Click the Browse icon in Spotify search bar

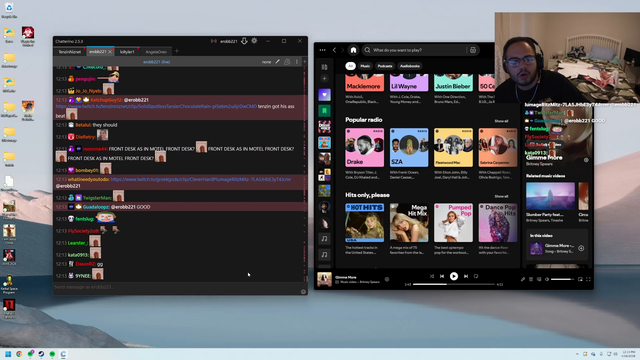pyautogui.click(x=473, y=50)
